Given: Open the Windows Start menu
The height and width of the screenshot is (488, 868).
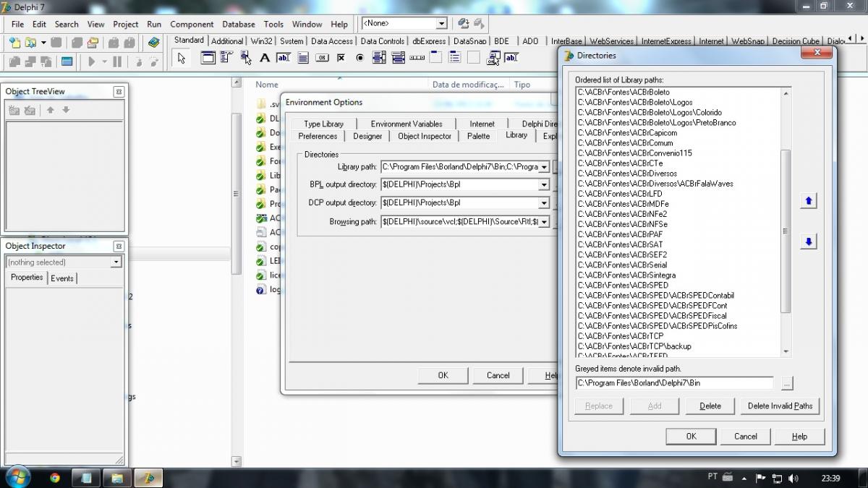Looking at the screenshot, I should 17,477.
